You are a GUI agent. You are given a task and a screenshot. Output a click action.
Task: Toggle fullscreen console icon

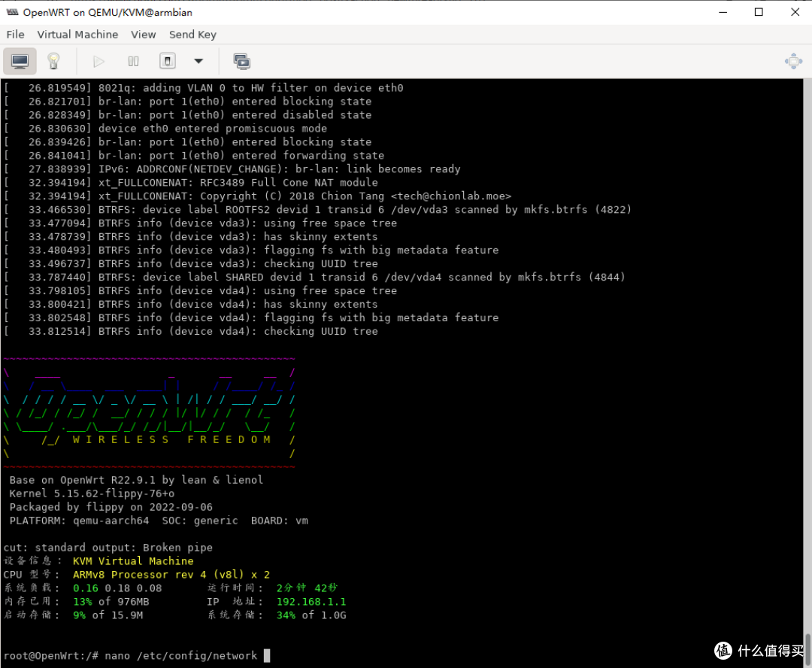pyautogui.click(x=793, y=61)
